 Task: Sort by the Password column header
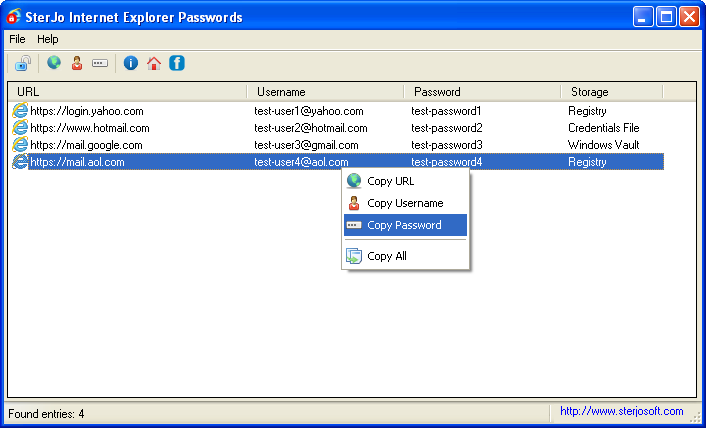click(x=482, y=92)
